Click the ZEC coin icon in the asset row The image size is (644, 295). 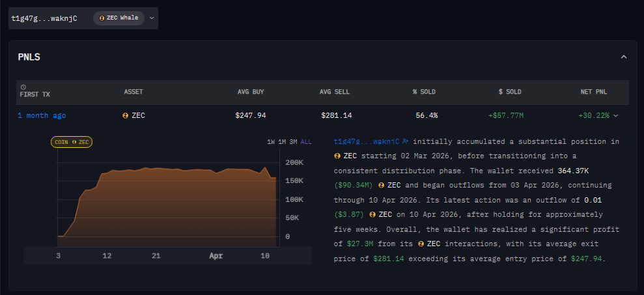click(125, 115)
